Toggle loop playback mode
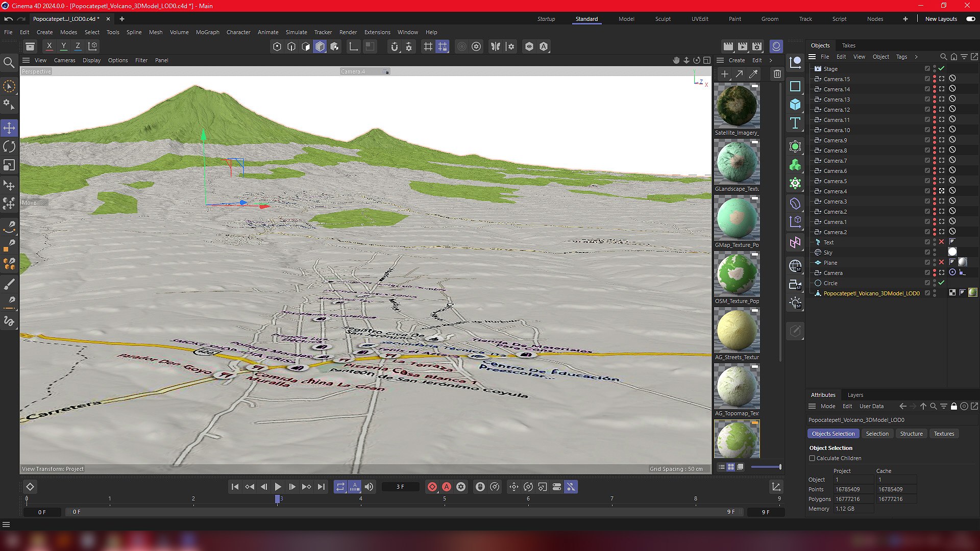 [340, 487]
